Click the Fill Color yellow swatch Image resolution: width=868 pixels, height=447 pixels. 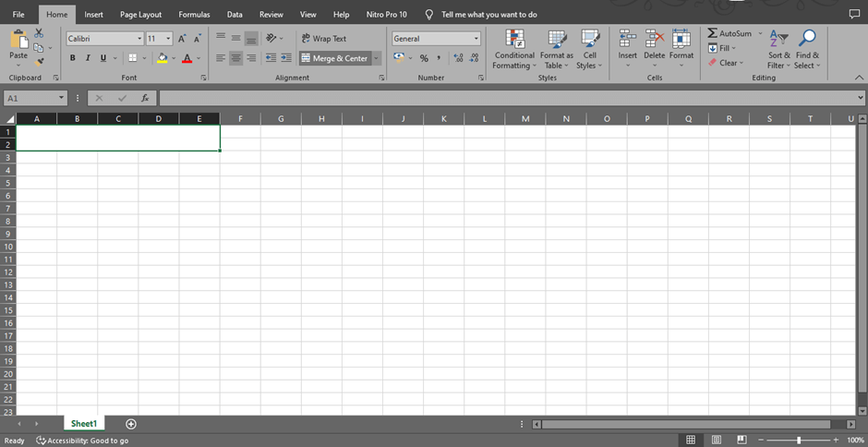click(163, 58)
